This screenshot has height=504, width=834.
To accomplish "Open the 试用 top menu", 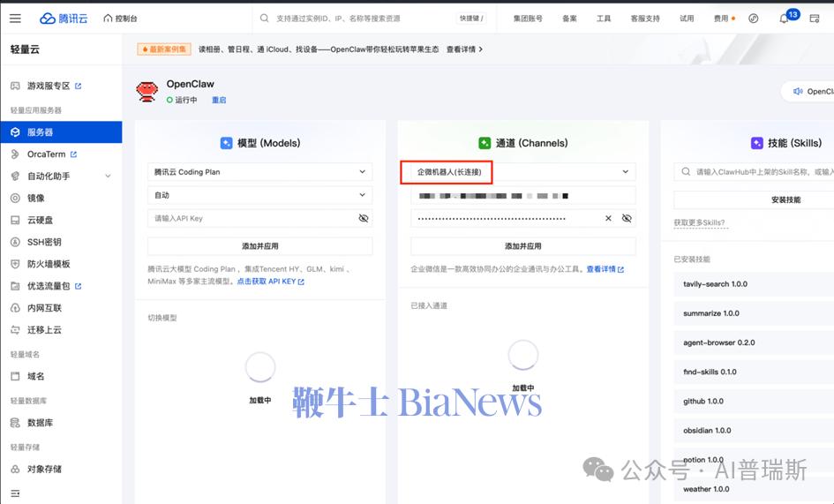I will 687,19.
